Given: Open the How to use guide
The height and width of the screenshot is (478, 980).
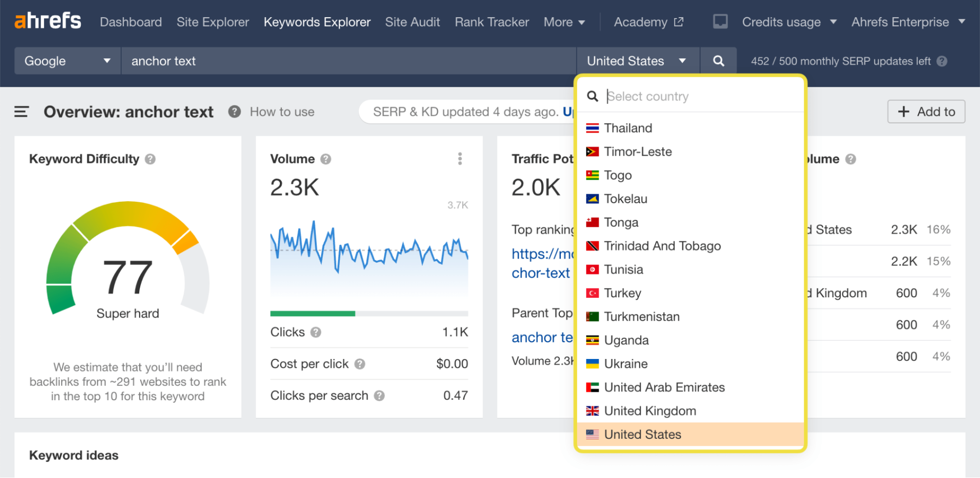Looking at the screenshot, I should pos(282,111).
